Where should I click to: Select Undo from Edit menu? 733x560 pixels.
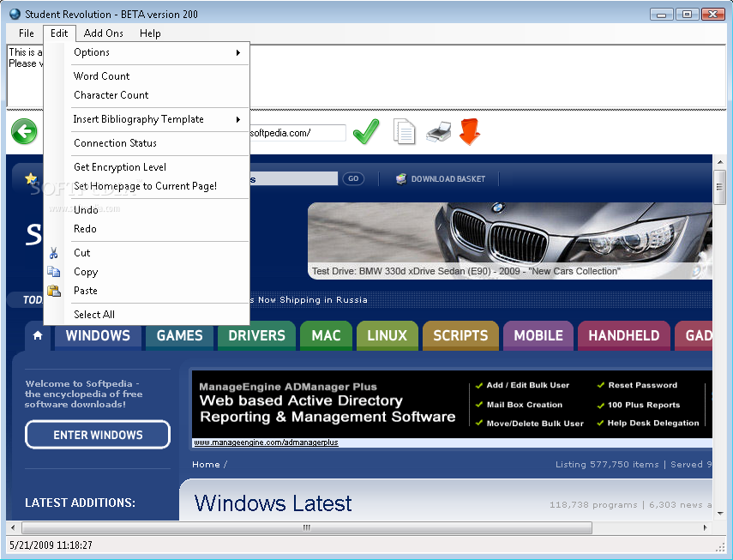(160, 210)
